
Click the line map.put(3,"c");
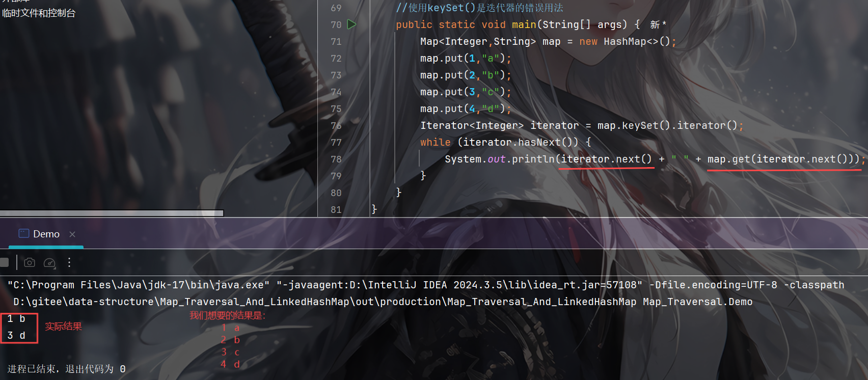pos(466,92)
